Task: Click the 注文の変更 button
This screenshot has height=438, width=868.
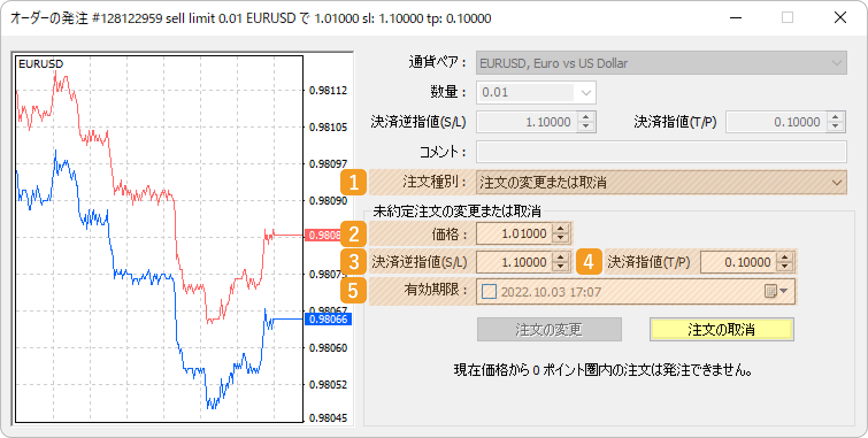Action: (x=549, y=330)
